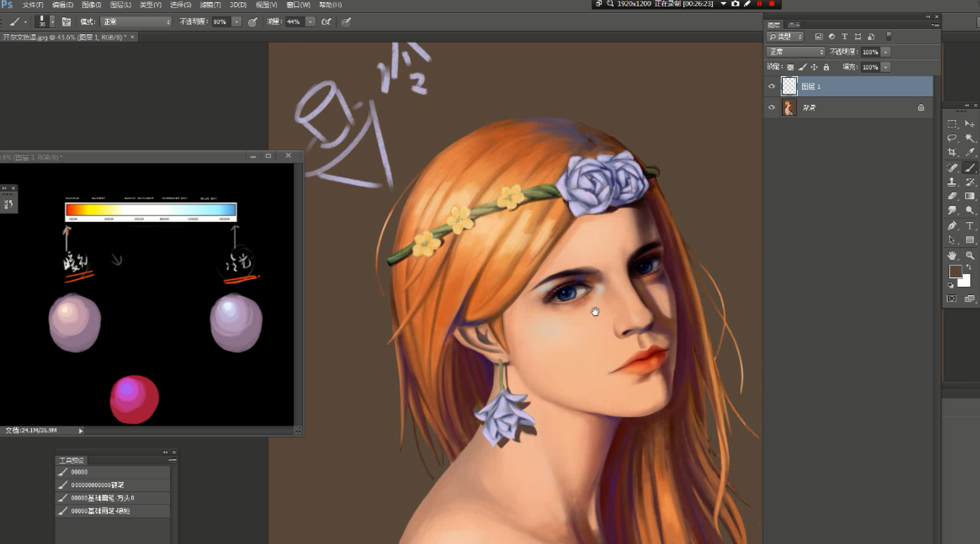Open the layer opacity slider dropdown arrow
The image size is (980, 544).
point(886,52)
